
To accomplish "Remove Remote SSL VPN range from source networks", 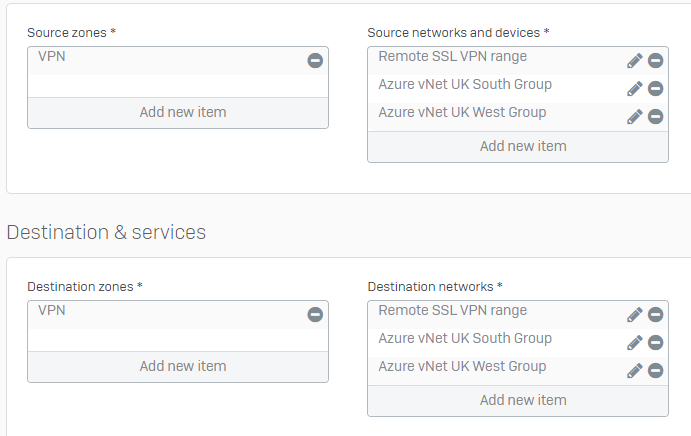I will coord(655,60).
